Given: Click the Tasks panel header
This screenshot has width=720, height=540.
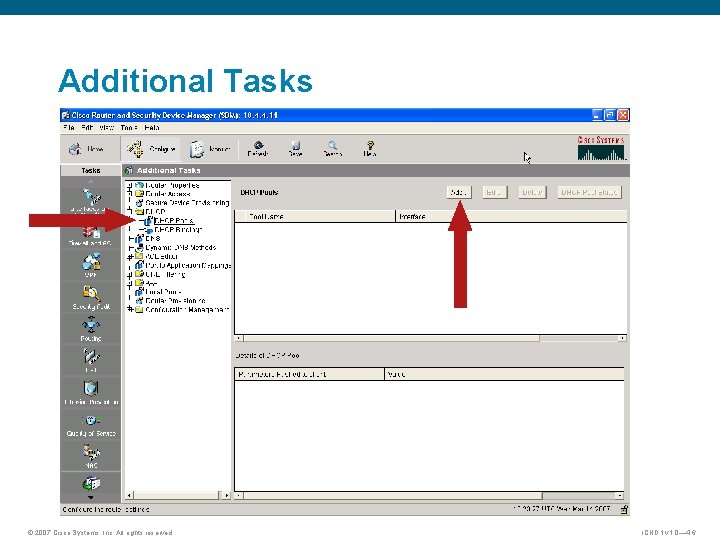Looking at the screenshot, I should (90, 170).
